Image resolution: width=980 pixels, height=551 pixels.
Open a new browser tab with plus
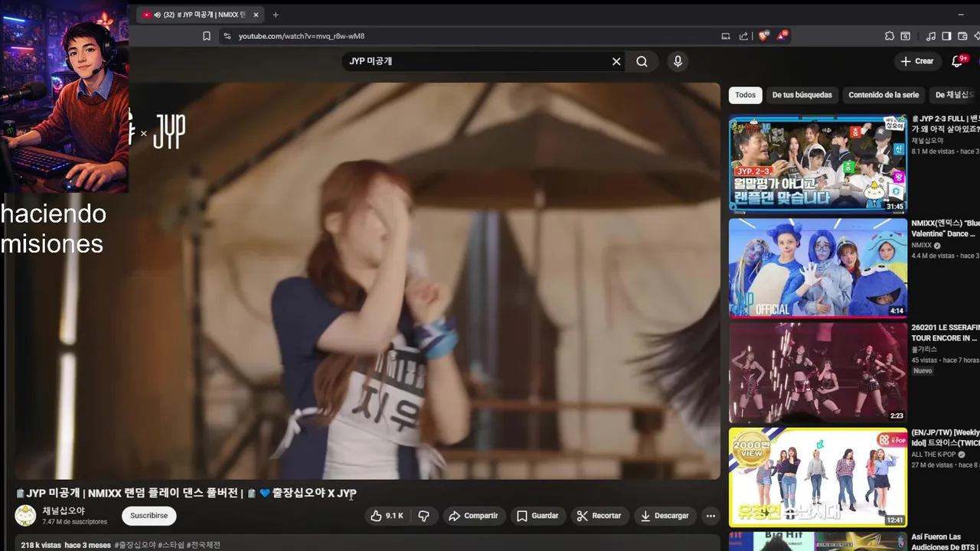point(276,15)
